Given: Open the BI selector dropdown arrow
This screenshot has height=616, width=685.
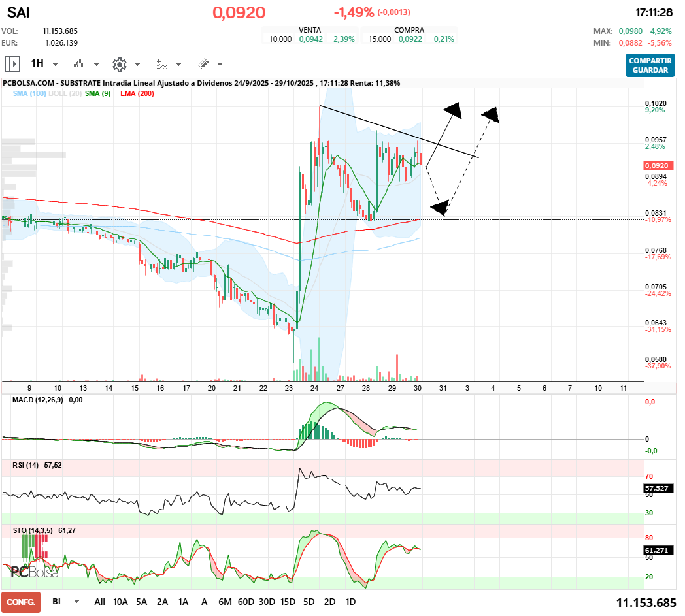Looking at the screenshot, I should [x=76, y=602].
